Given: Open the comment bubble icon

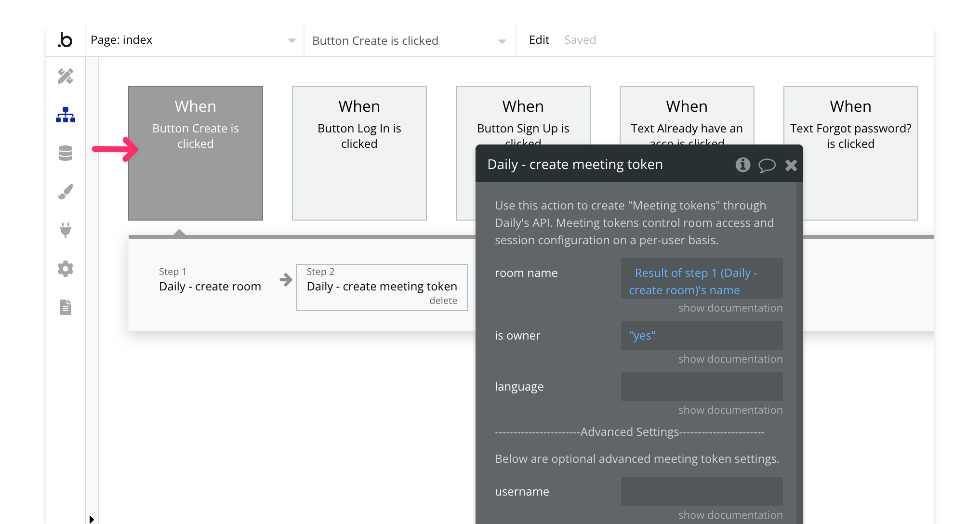Looking at the screenshot, I should point(767,165).
